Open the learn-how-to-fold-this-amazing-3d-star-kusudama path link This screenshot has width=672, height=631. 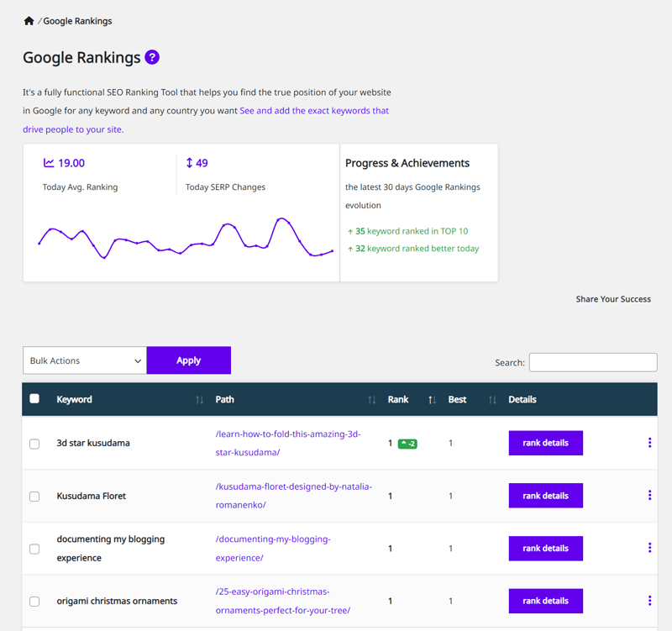coord(288,444)
